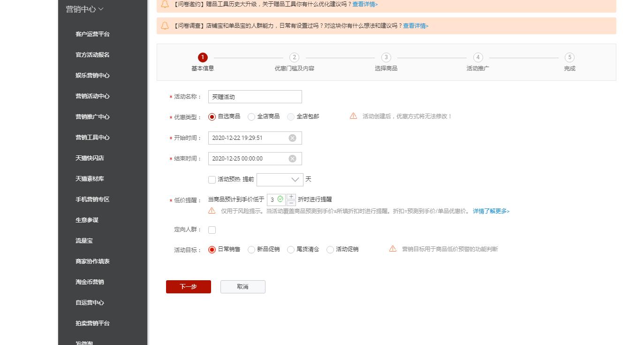Click the warning triangle next to 优惠方式将无法修改 tip
Screen dimensions: 644x345
[x=354, y=116]
